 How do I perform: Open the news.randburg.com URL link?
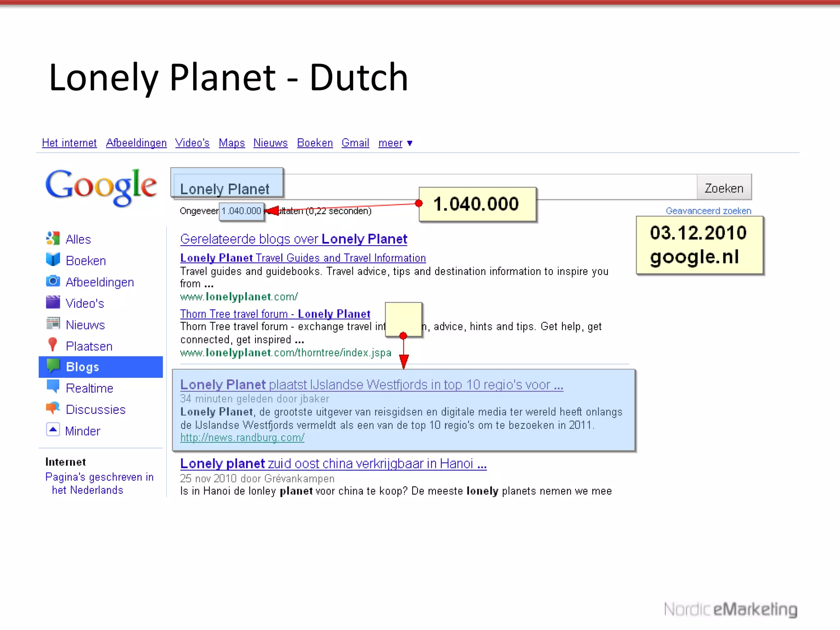coord(242,438)
